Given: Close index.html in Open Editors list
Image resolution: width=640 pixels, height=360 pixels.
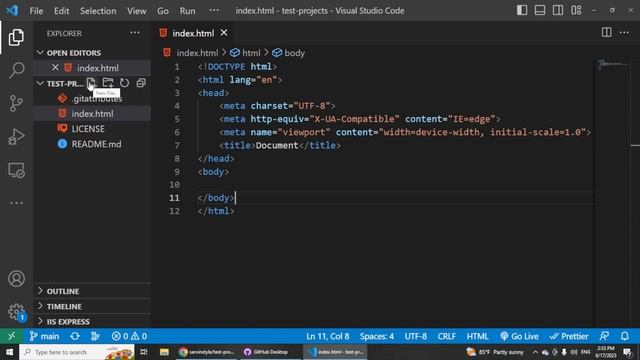Looking at the screenshot, I should 55,68.
